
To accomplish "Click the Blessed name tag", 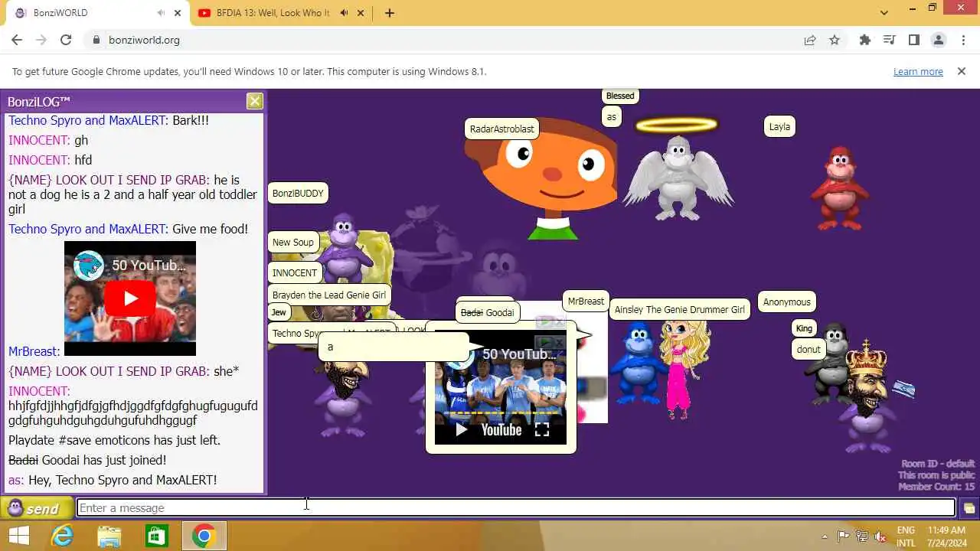I will (x=619, y=96).
